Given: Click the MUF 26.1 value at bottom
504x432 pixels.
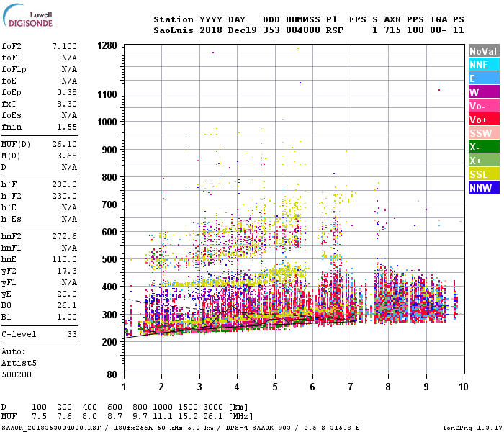Looking at the screenshot, I should pyautogui.click(x=213, y=417).
